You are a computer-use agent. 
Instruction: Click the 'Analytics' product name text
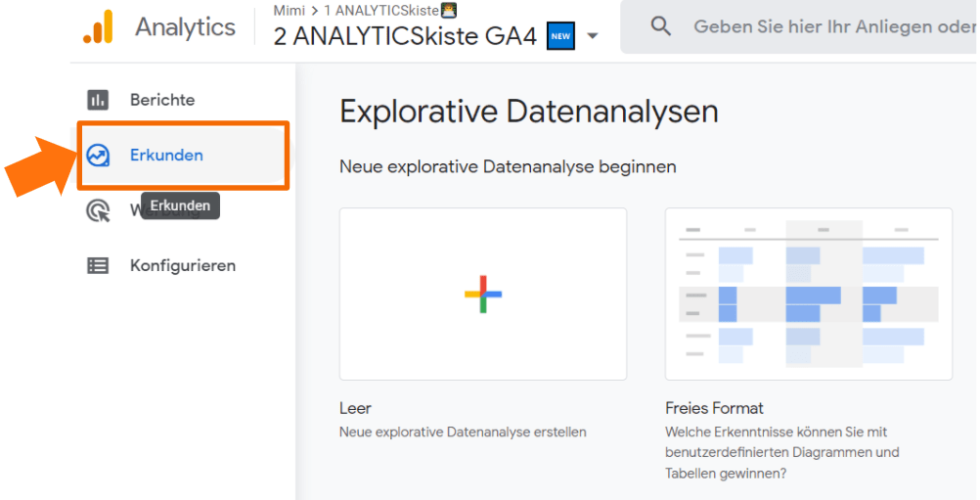(x=185, y=27)
